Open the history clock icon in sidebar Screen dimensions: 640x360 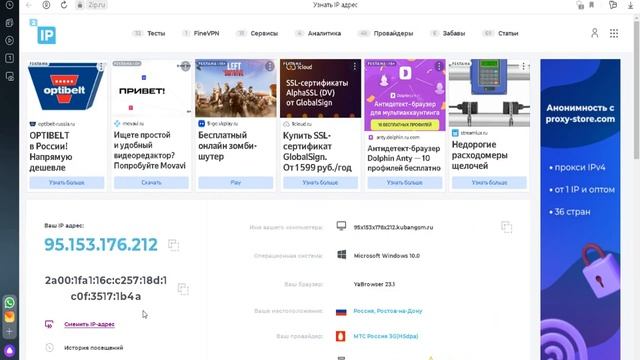(x=9, y=5)
